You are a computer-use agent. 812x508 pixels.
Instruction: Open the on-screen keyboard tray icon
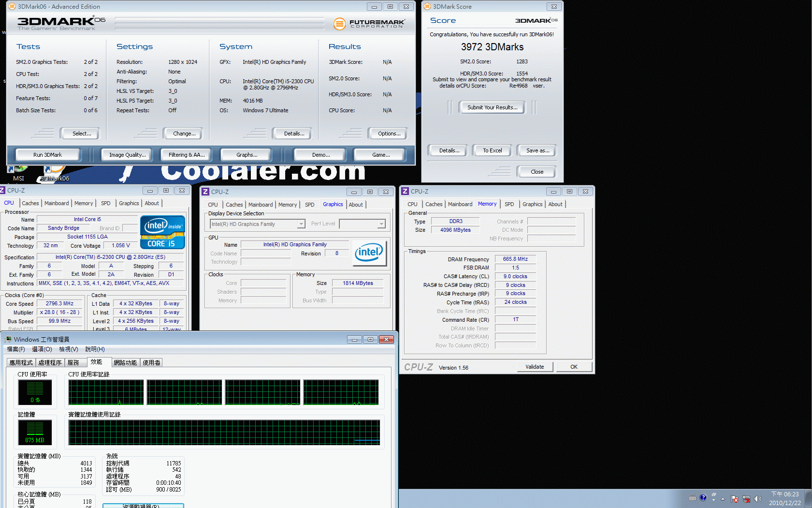693,498
